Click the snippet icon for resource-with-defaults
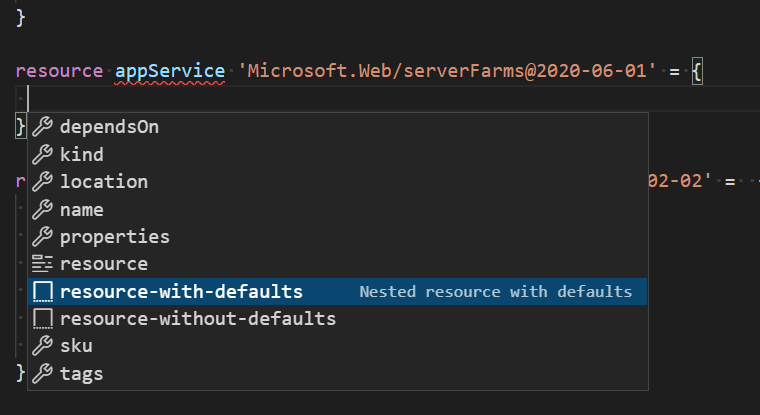The height and width of the screenshot is (415, 760). 42,292
